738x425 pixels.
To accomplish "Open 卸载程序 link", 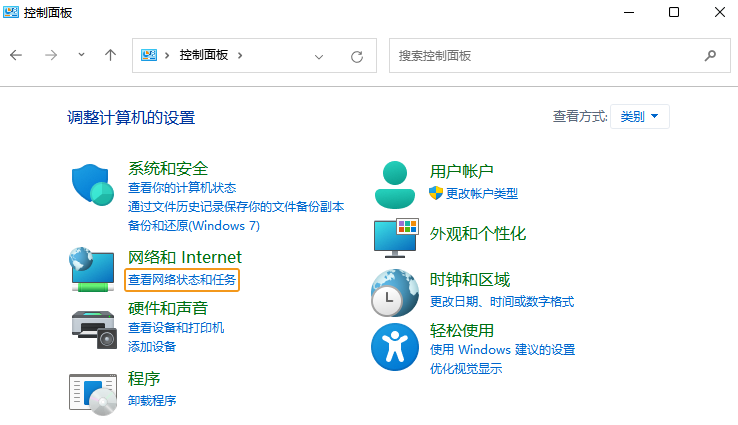I will (x=152, y=401).
